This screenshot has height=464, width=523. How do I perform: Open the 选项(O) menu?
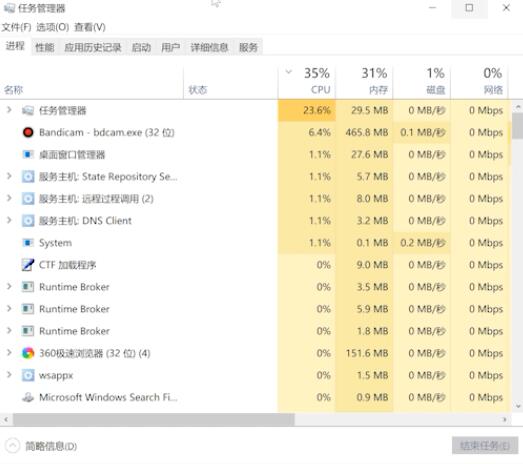(53, 27)
